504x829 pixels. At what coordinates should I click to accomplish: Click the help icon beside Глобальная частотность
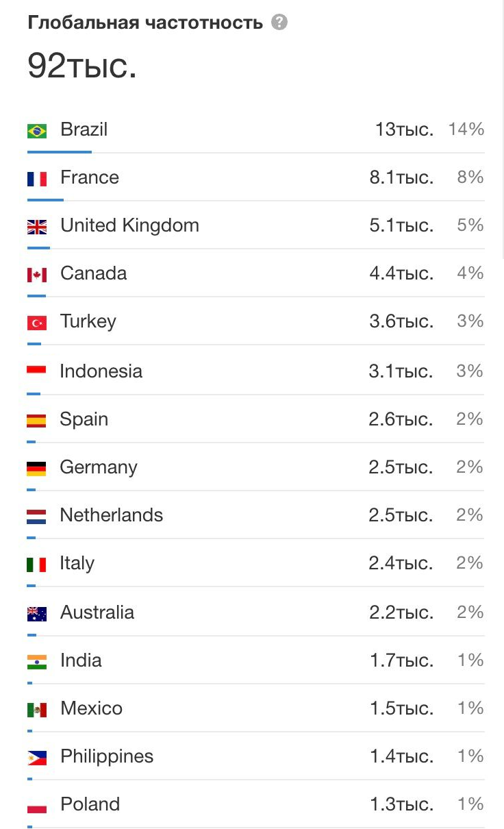click(279, 23)
